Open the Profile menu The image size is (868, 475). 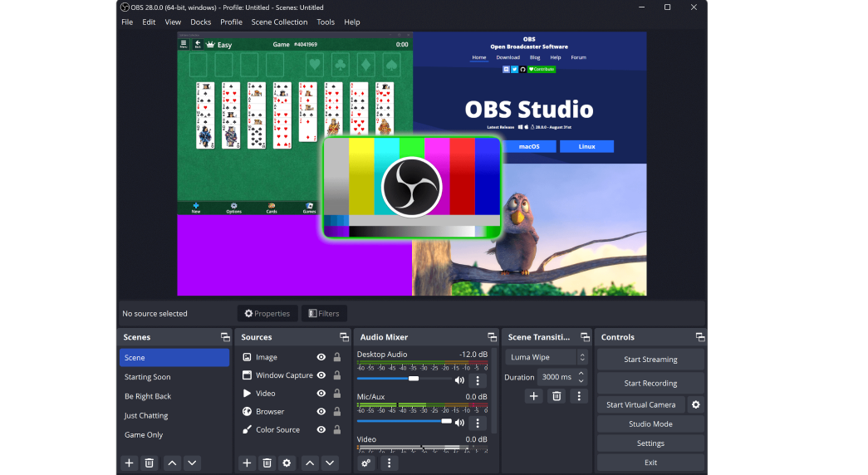tap(232, 22)
